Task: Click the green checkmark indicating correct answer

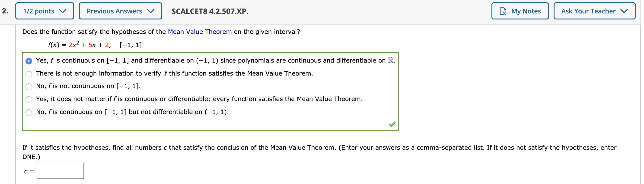Action: click(392, 124)
